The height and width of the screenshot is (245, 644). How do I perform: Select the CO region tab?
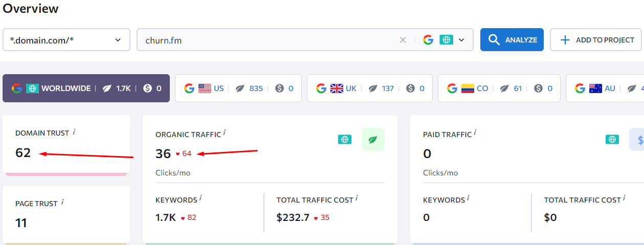[499, 88]
